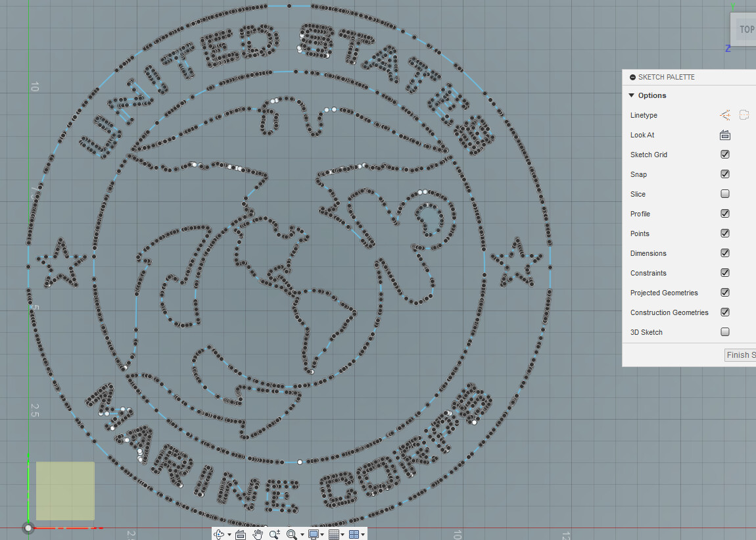Click Look At icon in Sketch Palette
Viewport: 756px width, 540px height.
pos(725,135)
